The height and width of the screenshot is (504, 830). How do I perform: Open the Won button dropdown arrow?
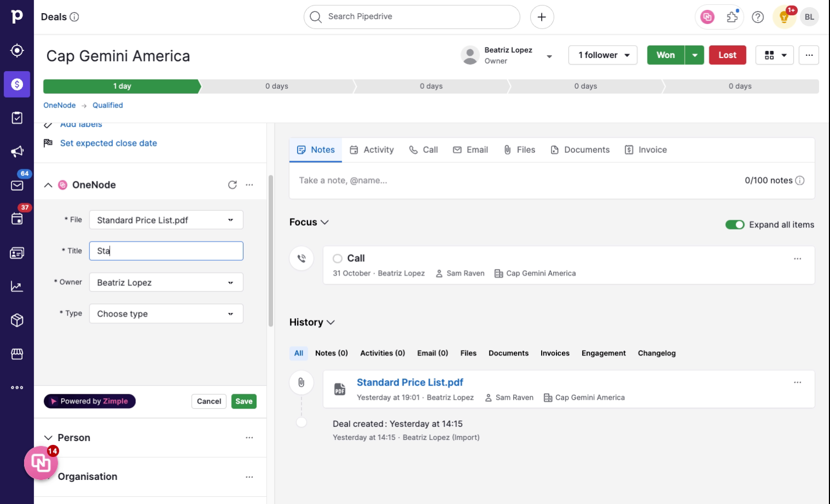pos(695,55)
